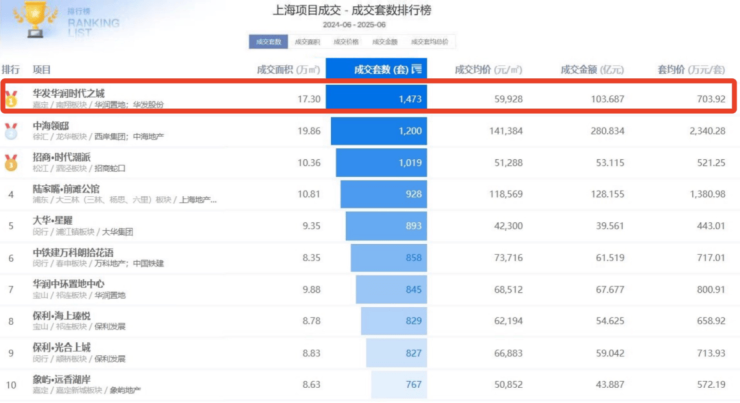Click the sort icon in 成交套数 header

click(x=417, y=70)
